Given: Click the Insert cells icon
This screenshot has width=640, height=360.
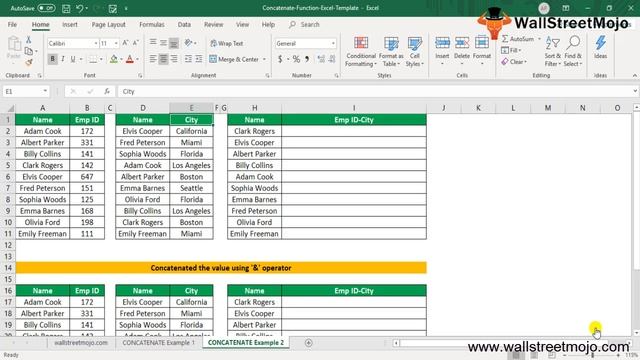Looking at the screenshot, I should point(442,42).
